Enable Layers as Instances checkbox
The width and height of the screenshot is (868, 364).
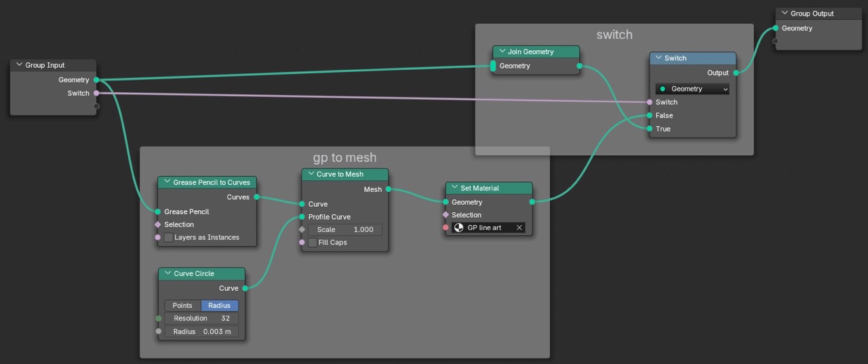pyautogui.click(x=168, y=237)
